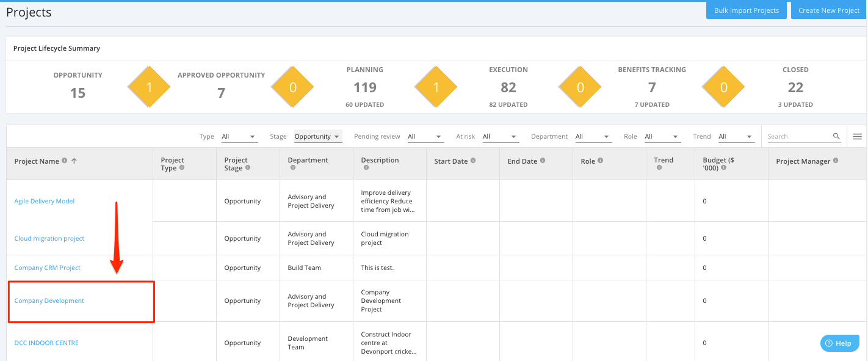868x361 pixels.
Task: Open the Agile Delivery Model project
Action: tap(45, 201)
